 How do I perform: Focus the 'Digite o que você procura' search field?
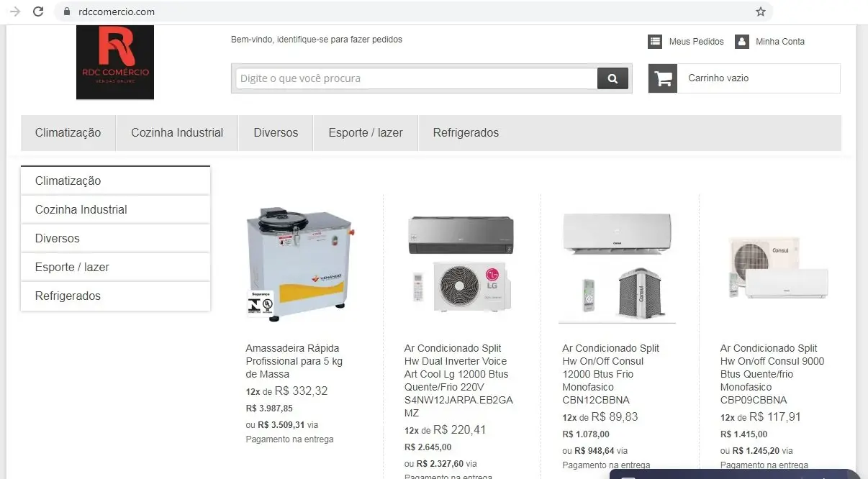pyautogui.click(x=416, y=78)
